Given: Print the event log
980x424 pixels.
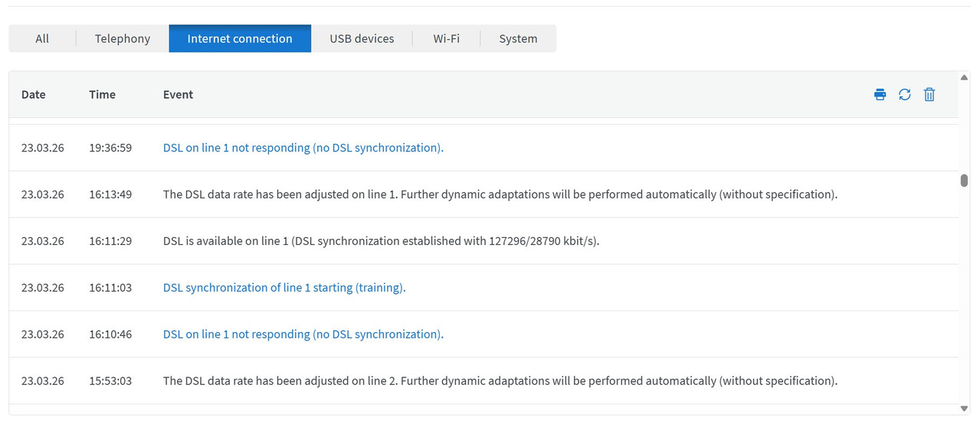Looking at the screenshot, I should tap(880, 95).
